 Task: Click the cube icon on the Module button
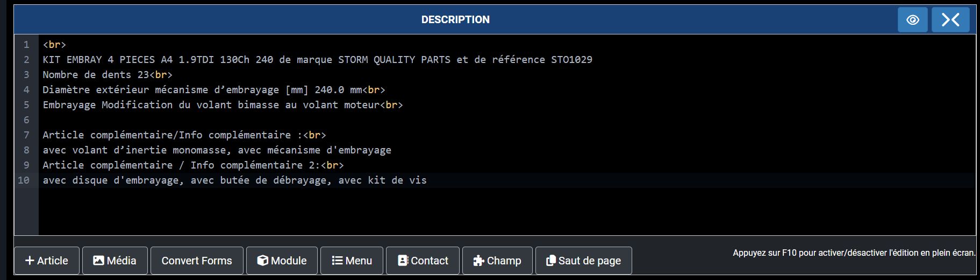pyautogui.click(x=262, y=261)
